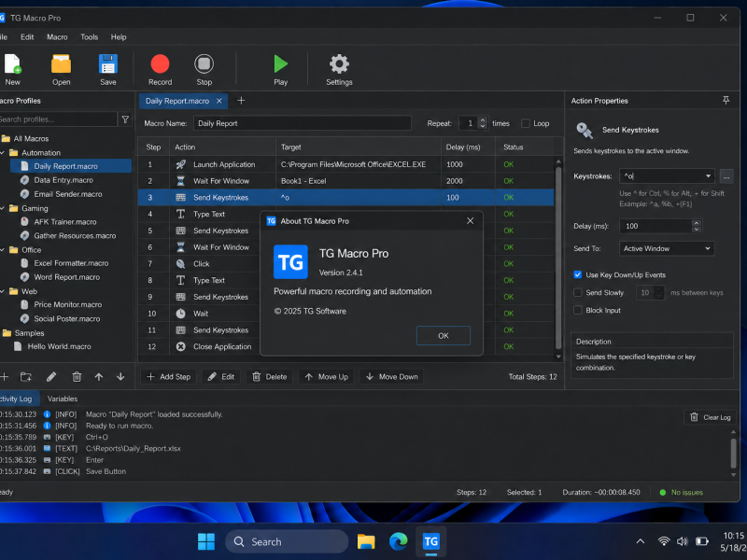
Task: Open the Windows Start menu
Action: tap(206, 541)
